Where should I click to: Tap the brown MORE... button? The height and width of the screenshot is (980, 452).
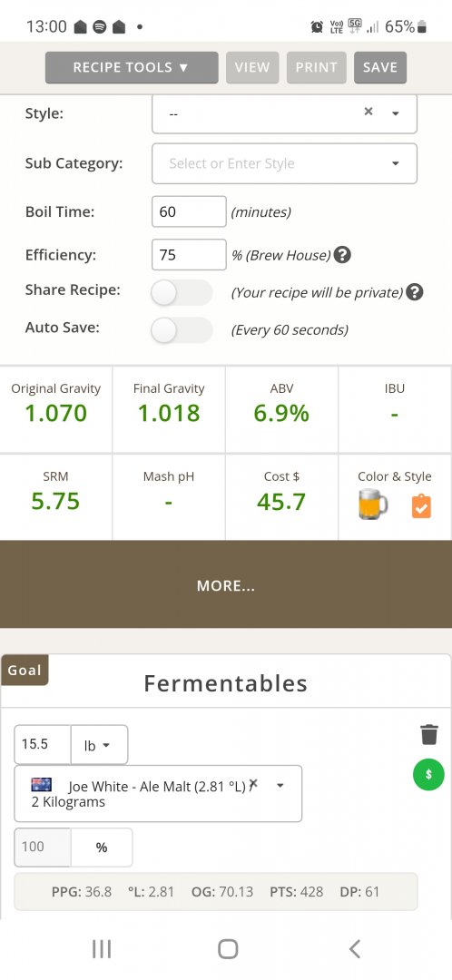coord(226,585)
